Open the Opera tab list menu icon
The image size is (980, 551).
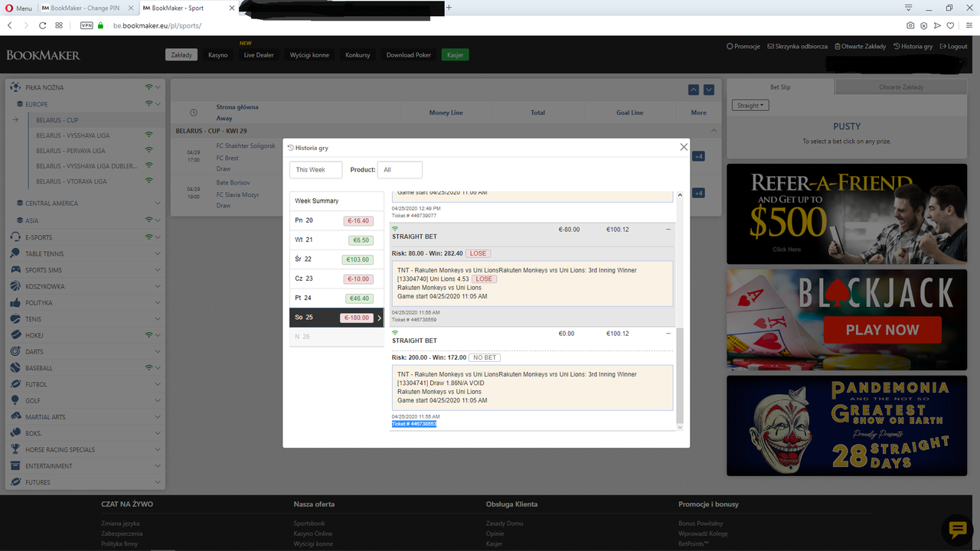click(909, 8)
